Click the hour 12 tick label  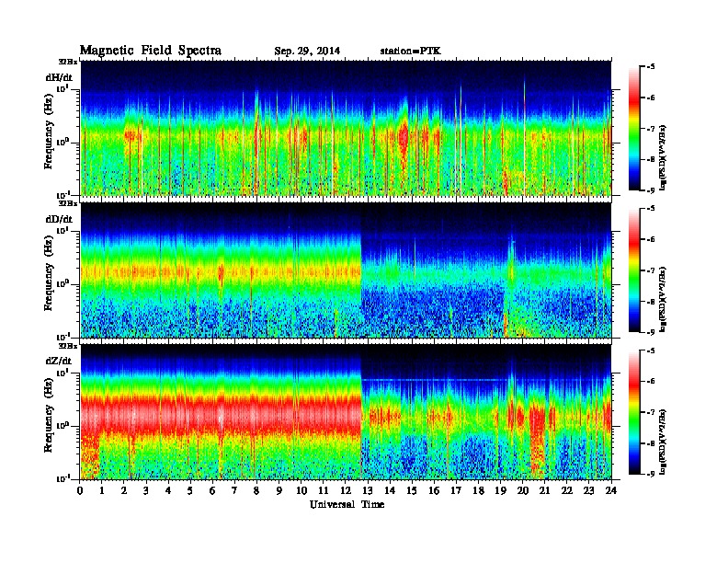(x=346, y=490)
